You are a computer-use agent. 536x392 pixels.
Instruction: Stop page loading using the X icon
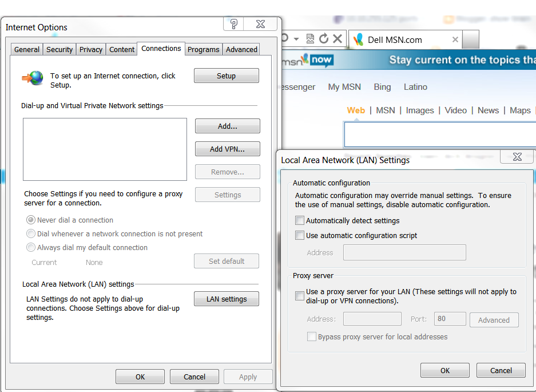338,38
